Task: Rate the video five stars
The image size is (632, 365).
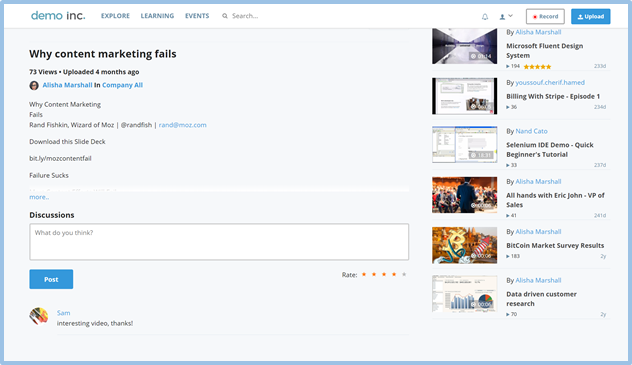Action: pos(404,274)
